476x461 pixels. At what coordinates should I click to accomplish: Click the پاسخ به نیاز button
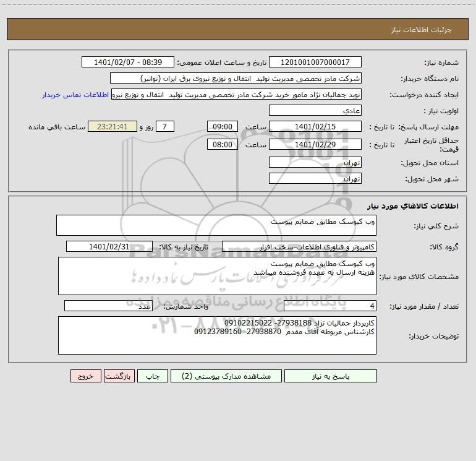331,376
